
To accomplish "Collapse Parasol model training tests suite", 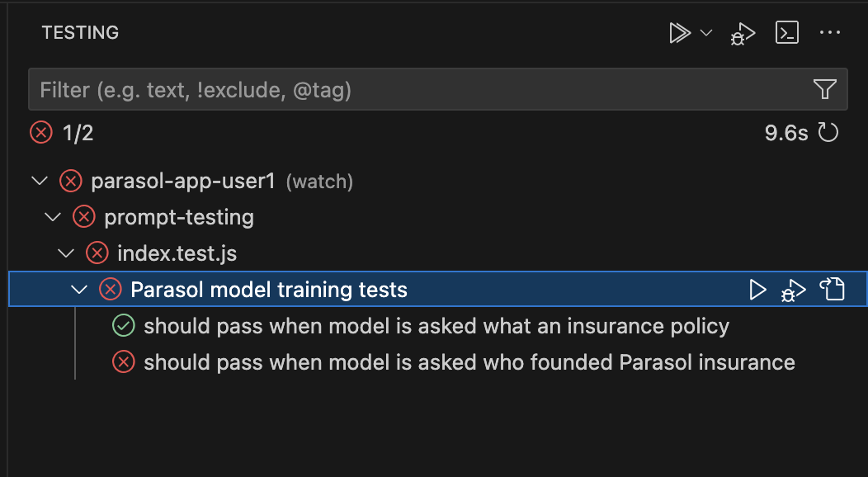I will click(79, 290).
